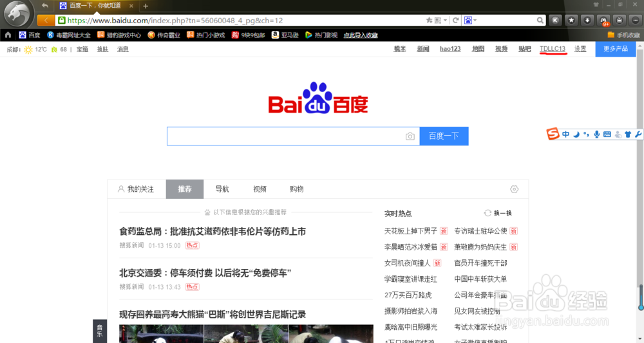The height and width of the screenshot is (343, 644).
Task: Click the sun weather icon
Action: tap(28, 50)
